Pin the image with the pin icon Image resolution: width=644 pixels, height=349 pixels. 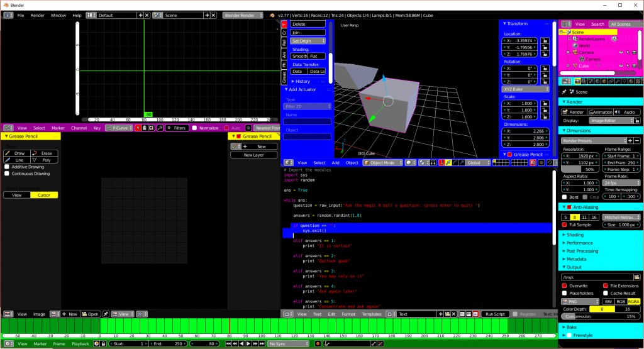click(106, 314)
